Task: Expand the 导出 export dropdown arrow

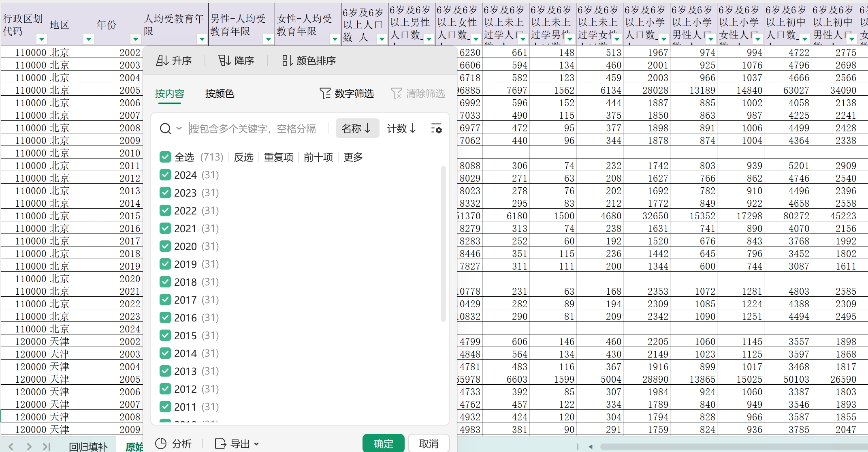Action: pos(256,444)
